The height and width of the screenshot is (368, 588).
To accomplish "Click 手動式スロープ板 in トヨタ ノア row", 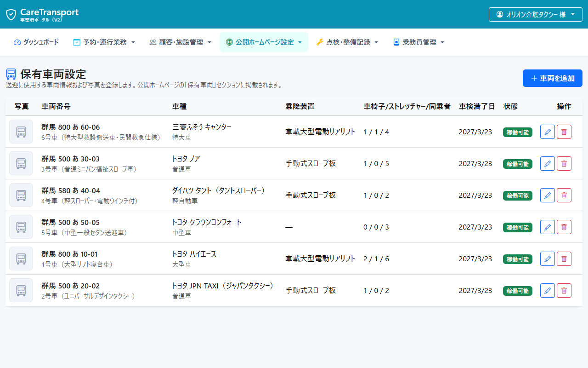I will pos(311,164).
